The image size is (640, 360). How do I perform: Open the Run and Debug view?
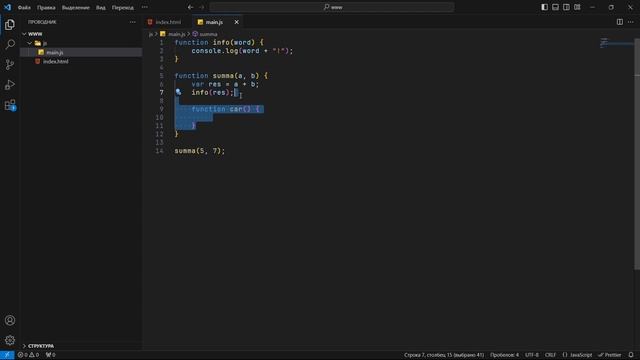(10, 84)
